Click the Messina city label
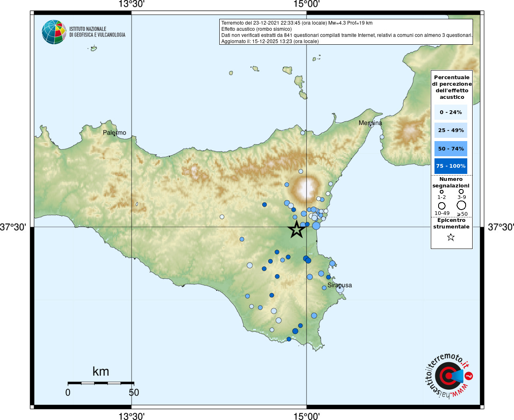 370,123
